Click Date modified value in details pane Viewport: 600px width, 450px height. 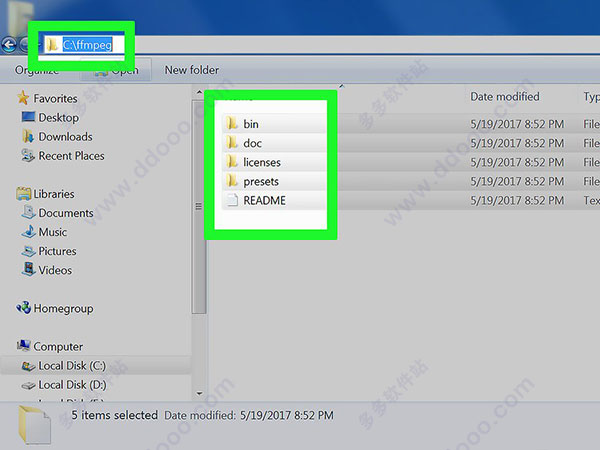[287, 416]
